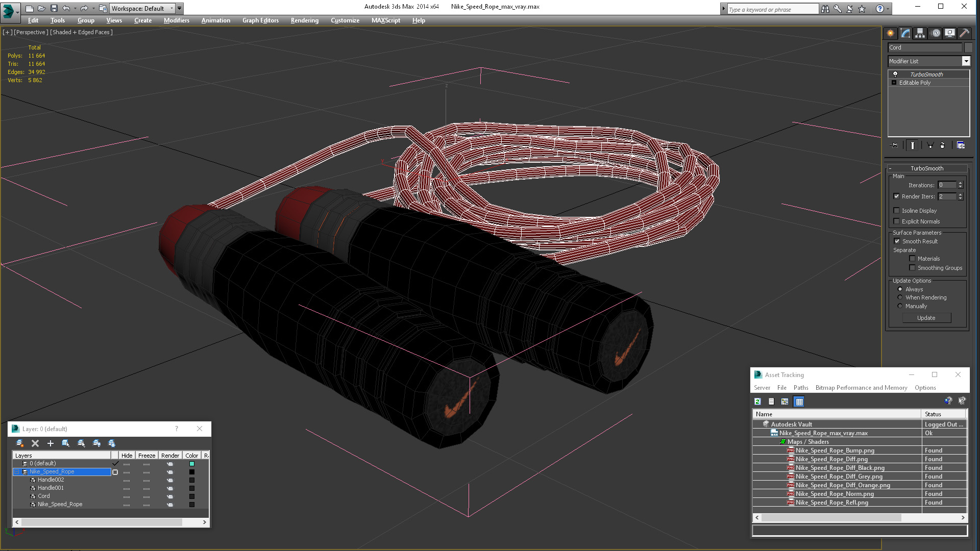This screenshot has width=980, height=551.
Task: Click Remove Modifier trash icon
Action: (x=942, y=145)
